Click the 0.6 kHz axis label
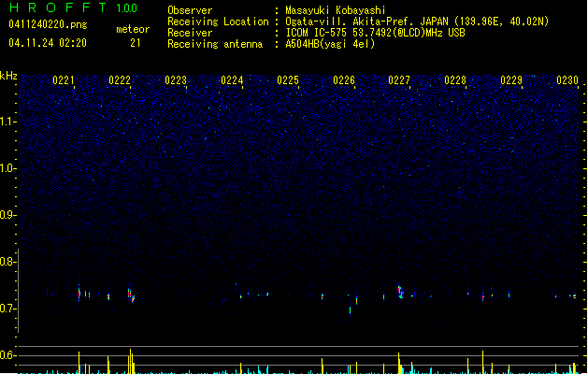 pos(8,355)
